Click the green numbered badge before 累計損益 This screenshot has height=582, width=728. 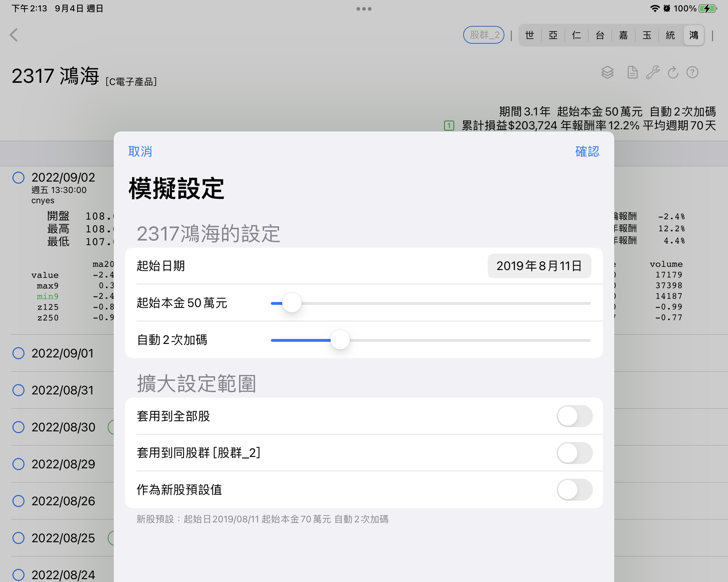(x=449, y=125)
